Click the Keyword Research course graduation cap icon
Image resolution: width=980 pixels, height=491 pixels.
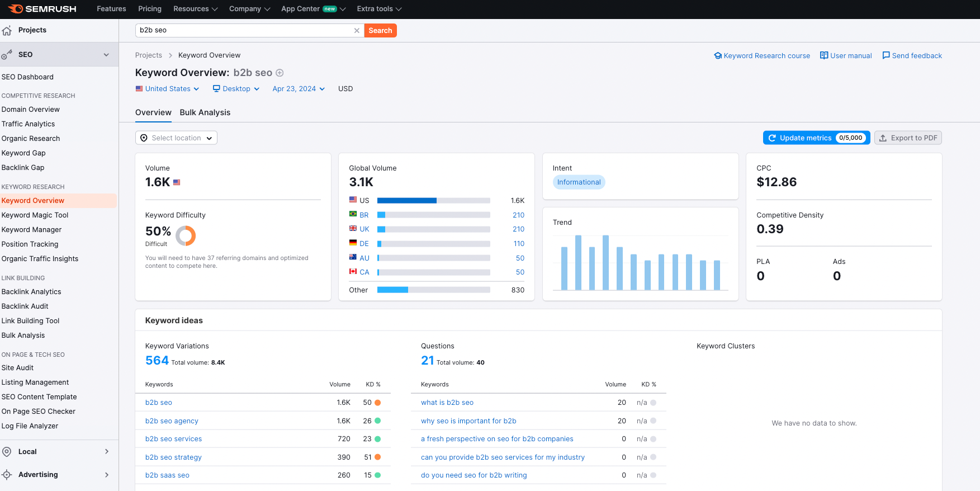[x=718, y=56]
